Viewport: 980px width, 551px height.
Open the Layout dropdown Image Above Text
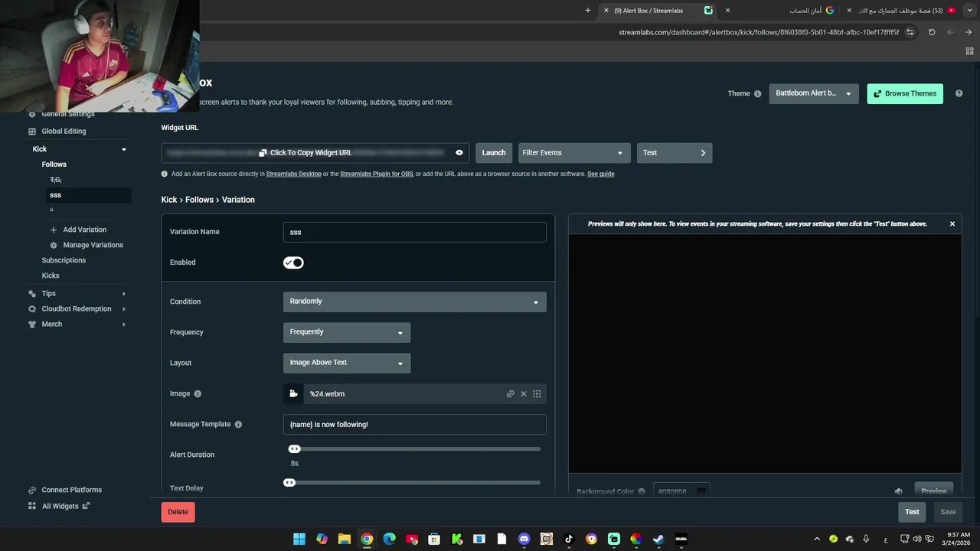pyautogui.click(x=347, y=363)
